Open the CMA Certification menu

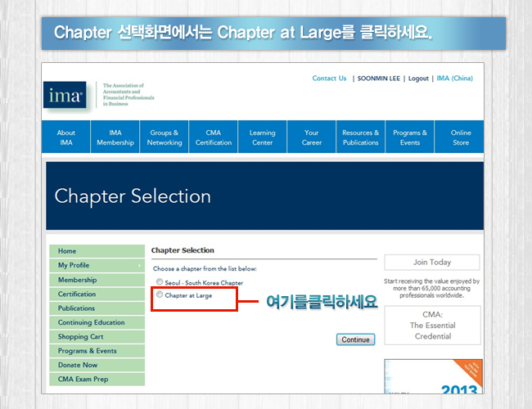coord(214,137)
